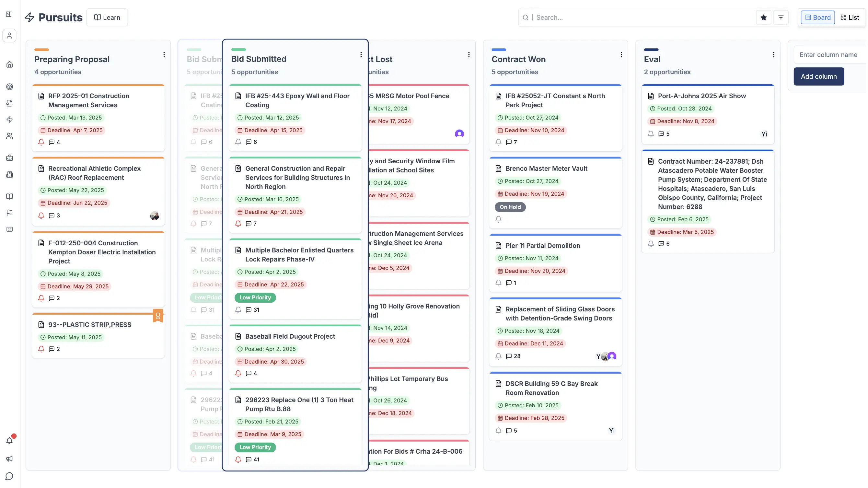Open Contract Won column options menu

pyautogui.click(x=621, y=54)
